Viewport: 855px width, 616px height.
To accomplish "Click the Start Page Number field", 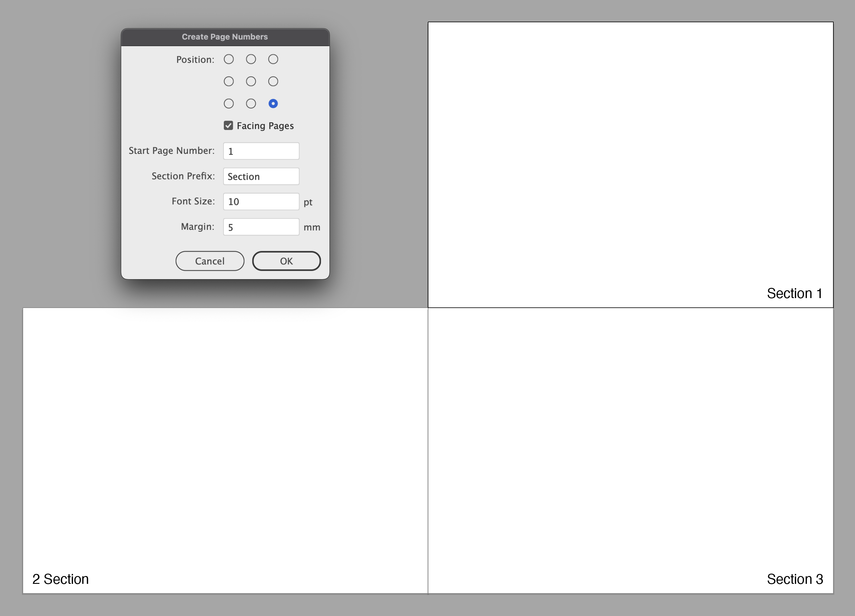I will [261, 151].
